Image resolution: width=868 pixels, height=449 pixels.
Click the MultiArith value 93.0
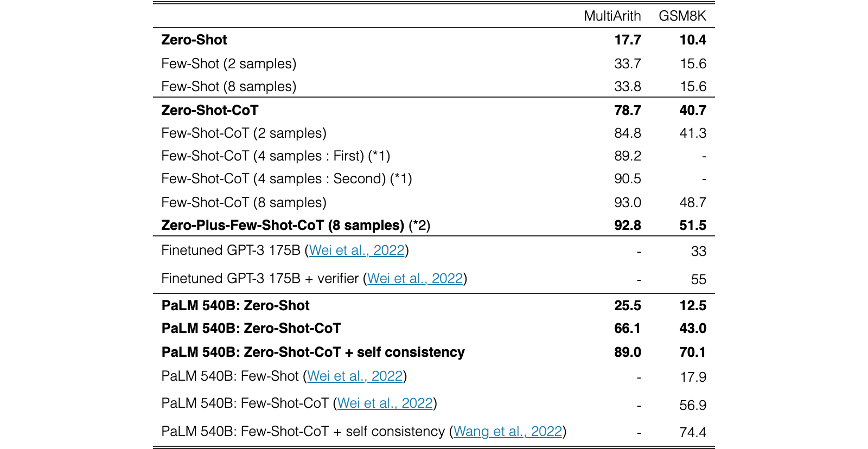click(x=628, y=203)
